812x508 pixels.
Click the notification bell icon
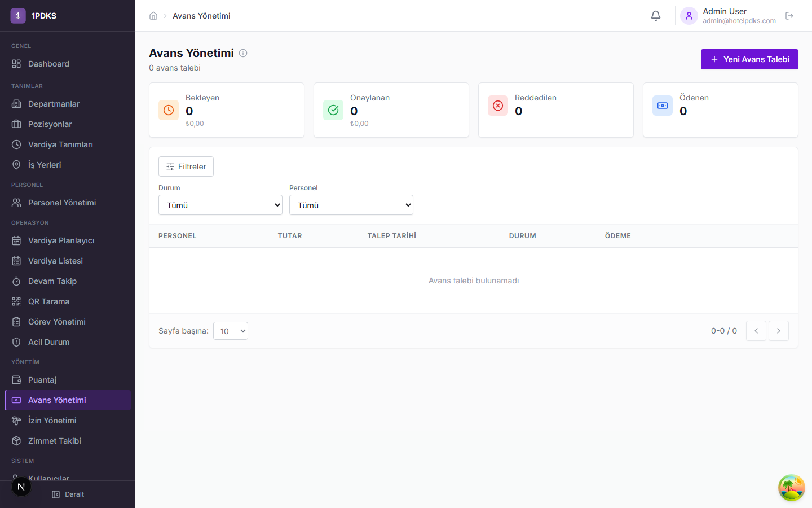[x=655, y=16]
